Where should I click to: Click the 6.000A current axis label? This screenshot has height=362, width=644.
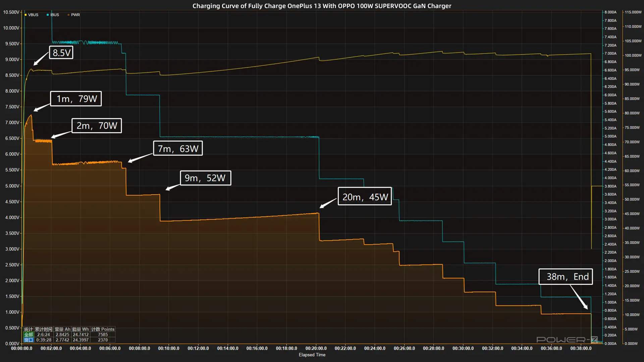[610, 95]
